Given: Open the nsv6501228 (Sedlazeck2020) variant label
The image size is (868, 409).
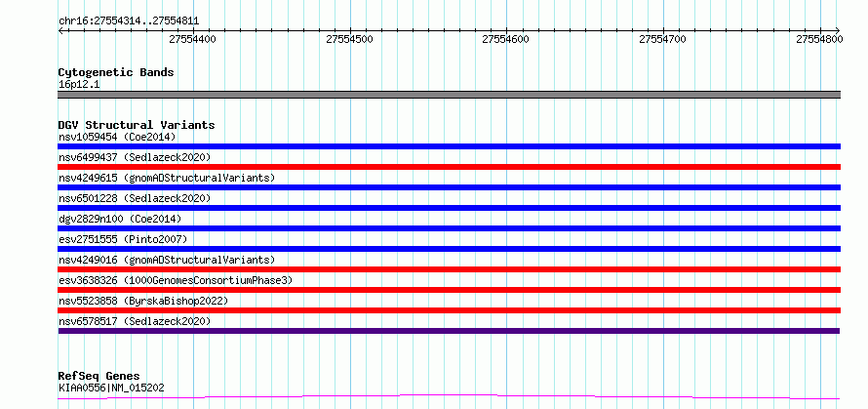Looking at the screenshot, I should click(135, 198).
